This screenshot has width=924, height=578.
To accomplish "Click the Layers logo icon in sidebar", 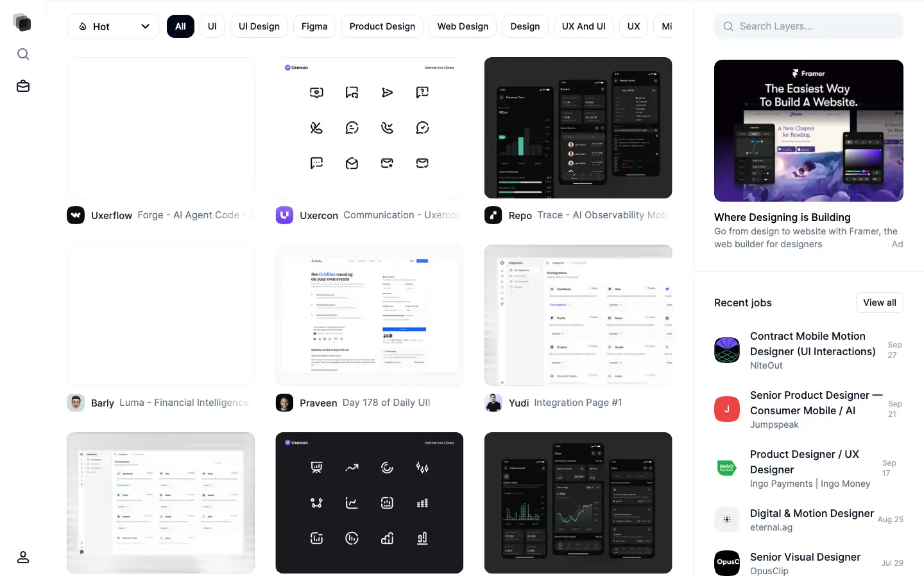I will [x=22, y=22].
